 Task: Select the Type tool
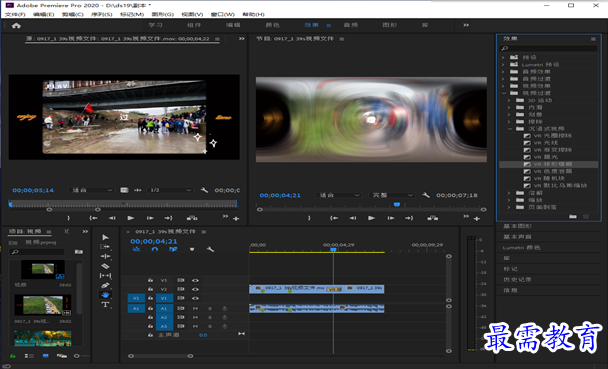click(x=105, y=305)
